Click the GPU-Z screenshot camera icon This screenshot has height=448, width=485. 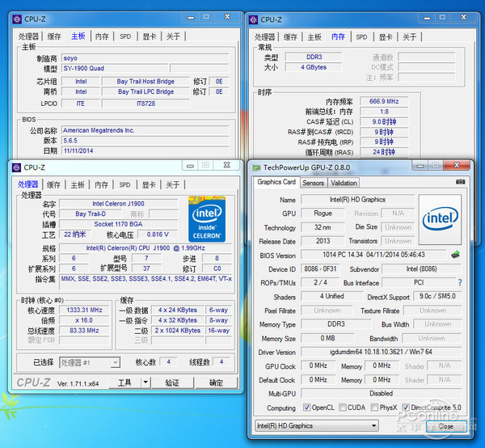[x=461, y=183]
